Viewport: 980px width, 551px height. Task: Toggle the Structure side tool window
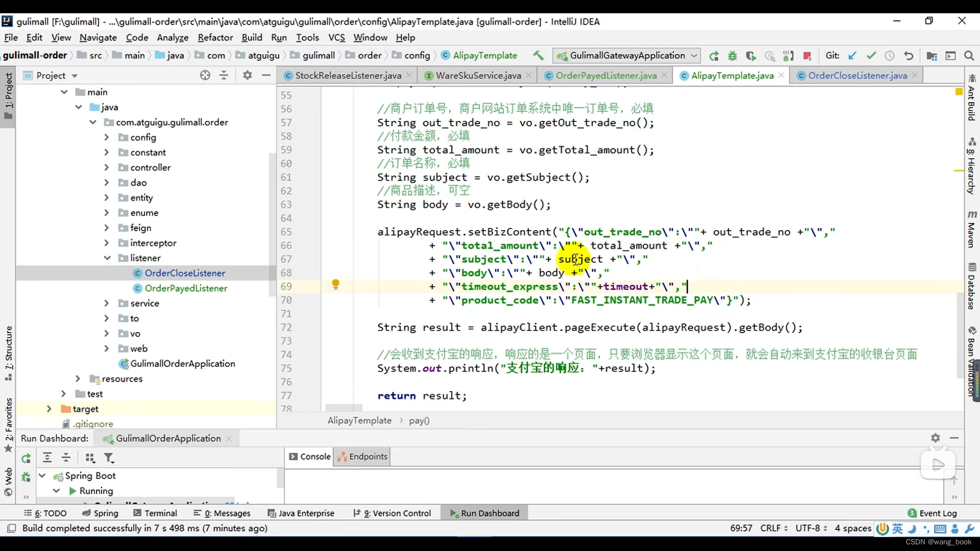point(8,353)
